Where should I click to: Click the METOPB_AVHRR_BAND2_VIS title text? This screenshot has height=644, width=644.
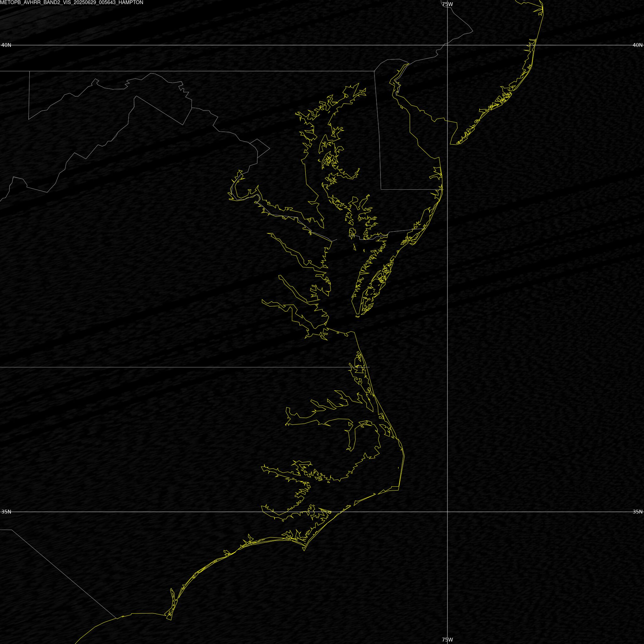[x=72, y=2]
